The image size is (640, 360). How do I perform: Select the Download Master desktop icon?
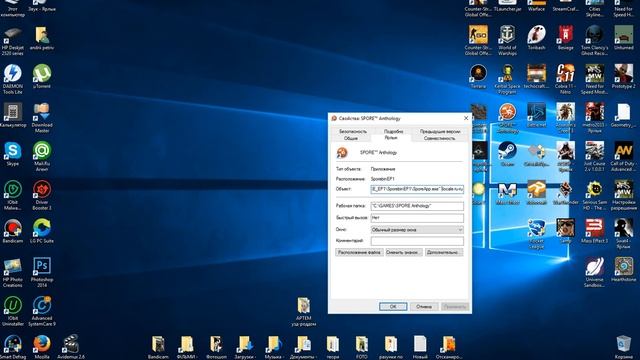(x=42, y=118)
